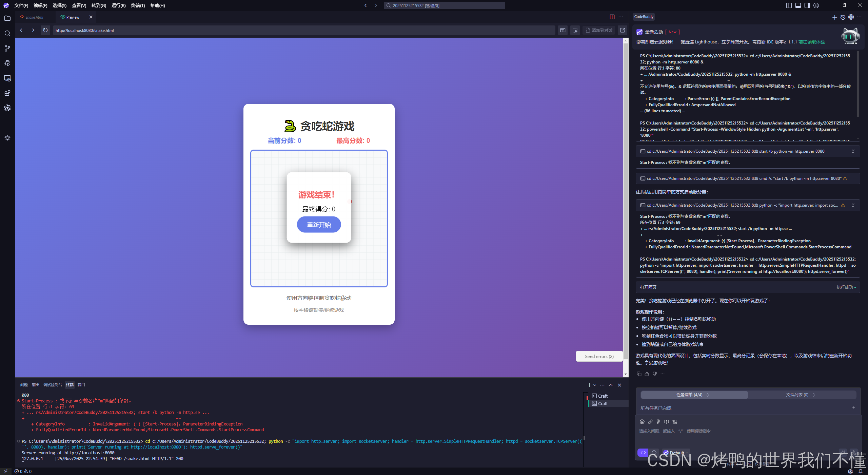Toggle the secondary side bar layout
868x475 pixels.
click(x=807, y=5)
